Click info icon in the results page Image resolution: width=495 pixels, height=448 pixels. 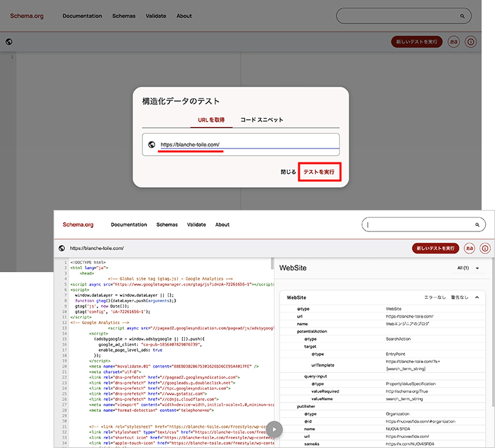point(485,248)
